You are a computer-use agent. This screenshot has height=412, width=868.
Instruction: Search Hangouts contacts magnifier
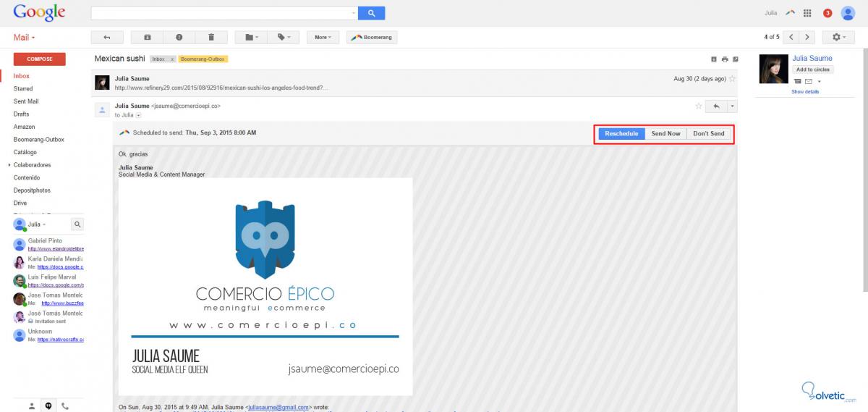(x=77, y=224)
